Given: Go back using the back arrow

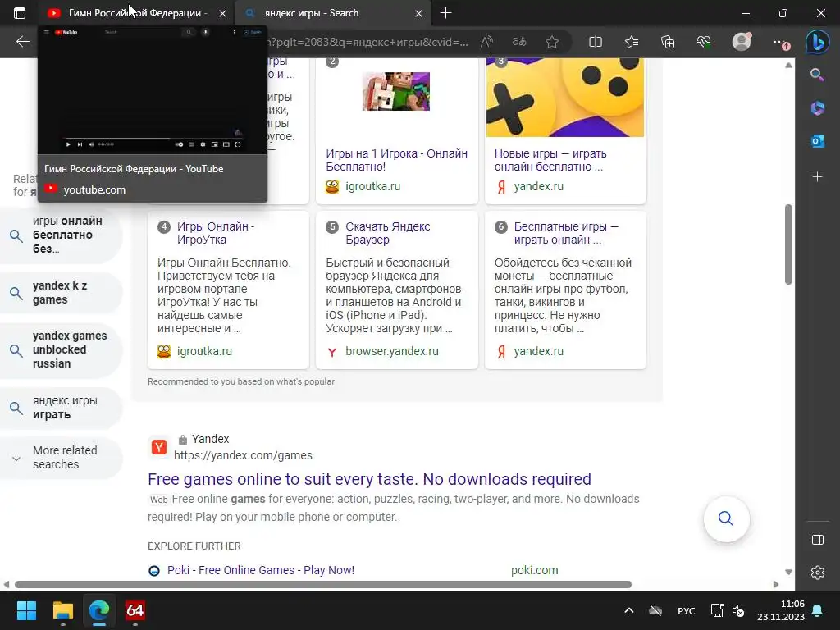Looking at the screenshot, I should pos(22,42).
